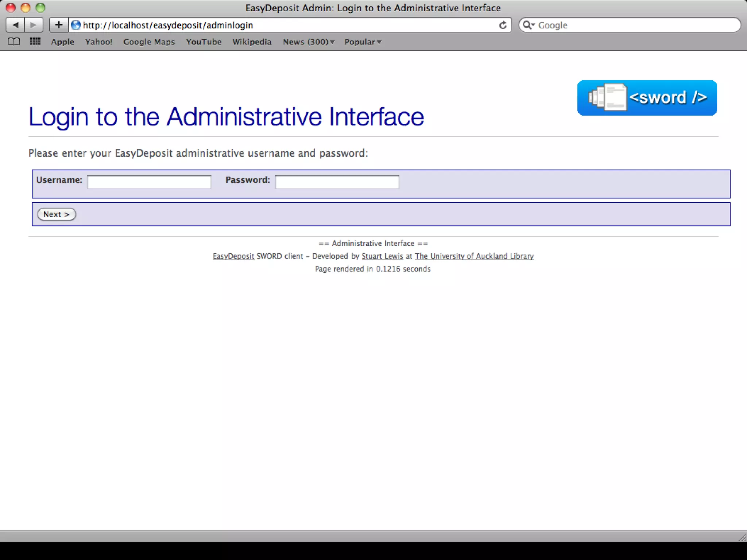Click the browser Back arrow button

(15, 25)
